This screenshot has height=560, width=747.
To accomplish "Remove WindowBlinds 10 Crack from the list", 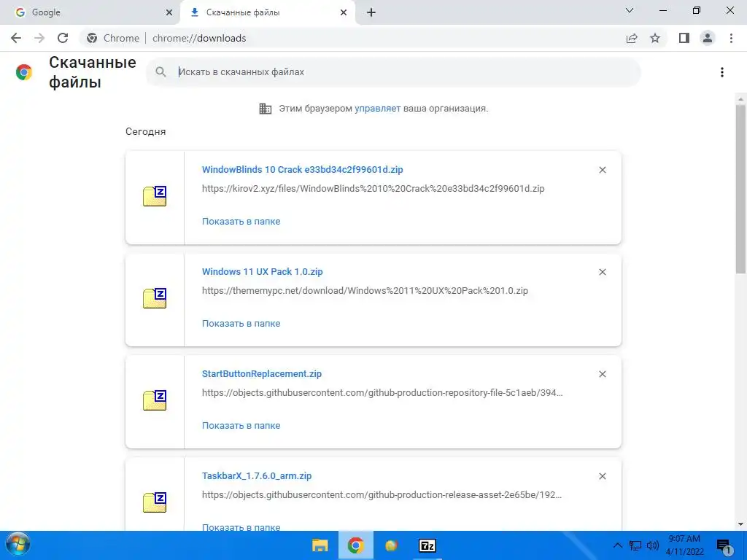I will [602, 170].
